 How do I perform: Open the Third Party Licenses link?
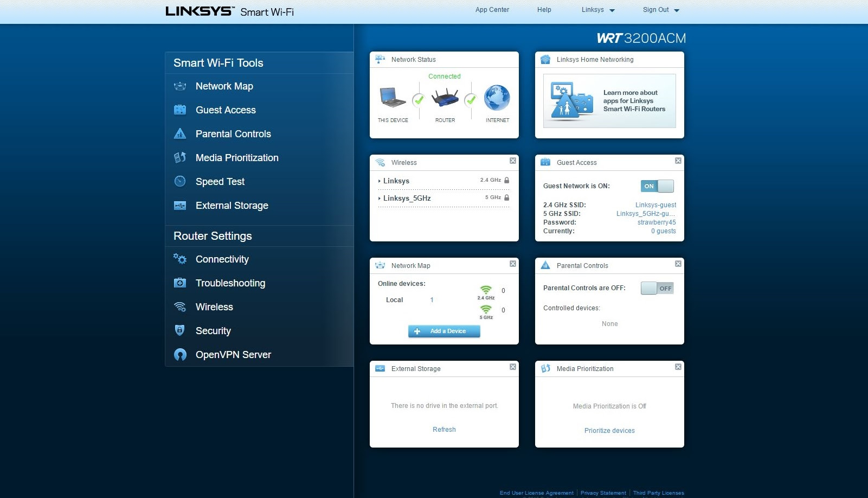click(659, 493)
